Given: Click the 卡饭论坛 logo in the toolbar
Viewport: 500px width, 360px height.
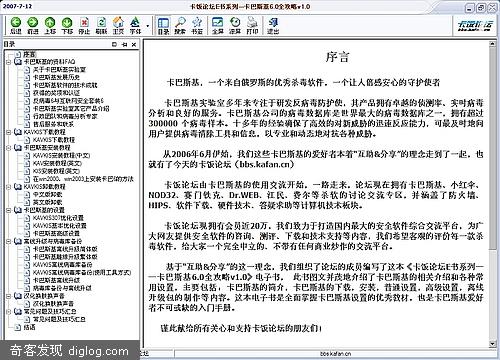Looking at the screenshot, I should [x=475, y=25].
